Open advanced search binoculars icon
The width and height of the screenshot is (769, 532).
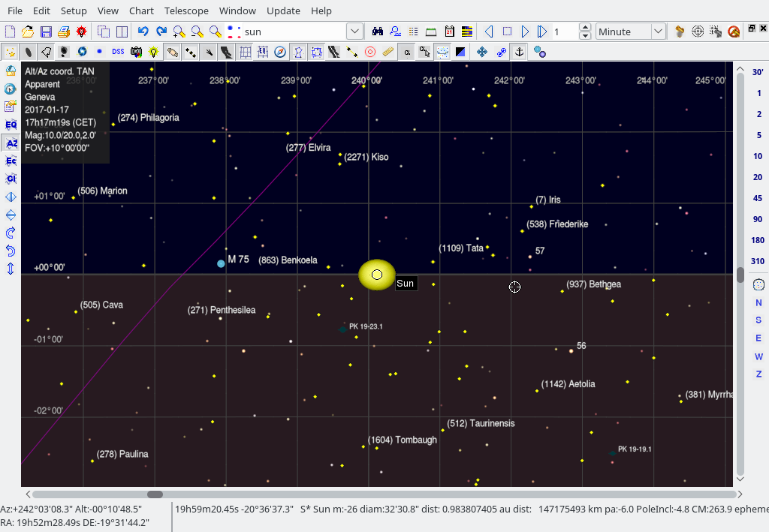pyautogui.click(x=377, y=32)
